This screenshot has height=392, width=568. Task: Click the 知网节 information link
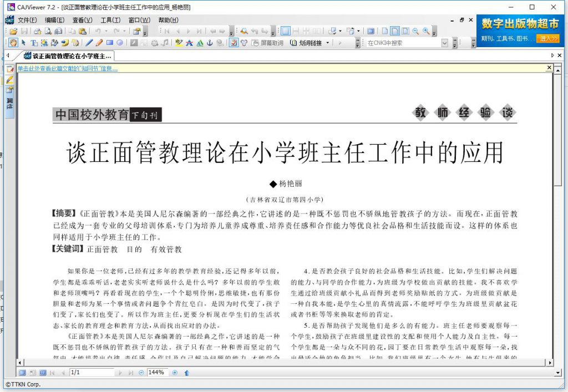point(67,68)
